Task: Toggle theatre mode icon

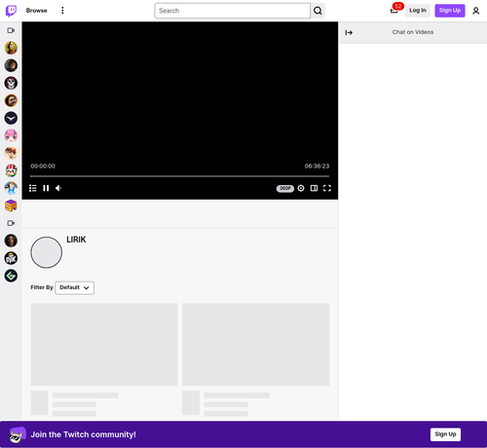Action: click(314, 188)
